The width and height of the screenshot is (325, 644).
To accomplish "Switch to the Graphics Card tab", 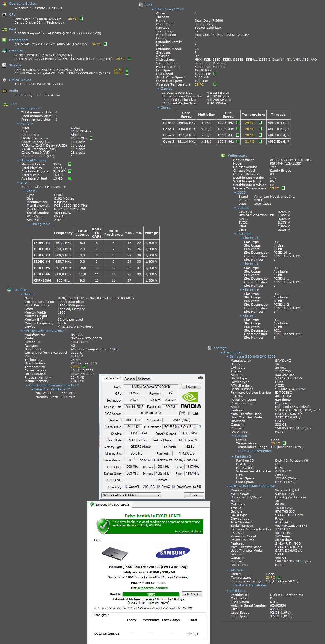I will tap(112, 379).
